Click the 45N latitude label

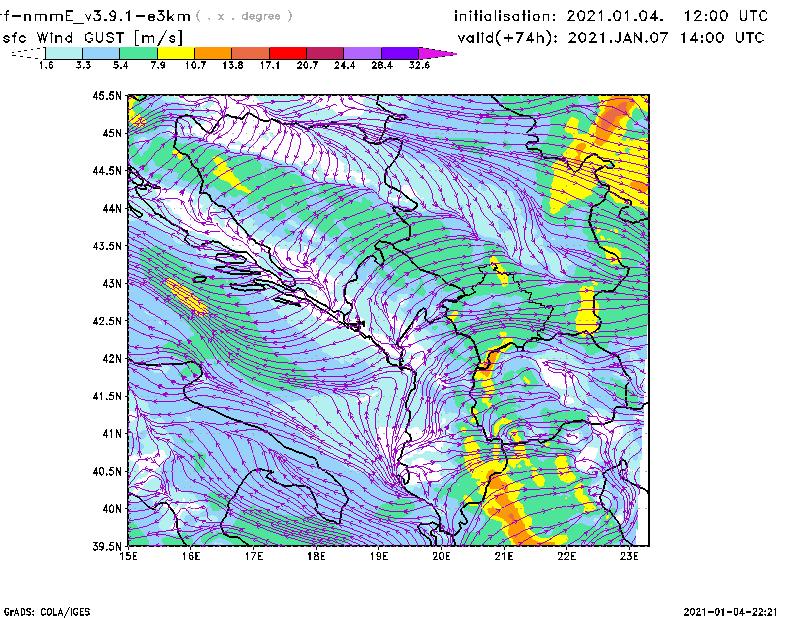(x=112, y=133)
